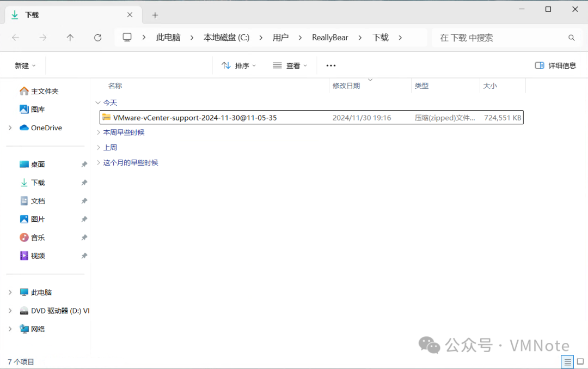Go back with the back arrow
Screen dimensions: 588x369
15,38
